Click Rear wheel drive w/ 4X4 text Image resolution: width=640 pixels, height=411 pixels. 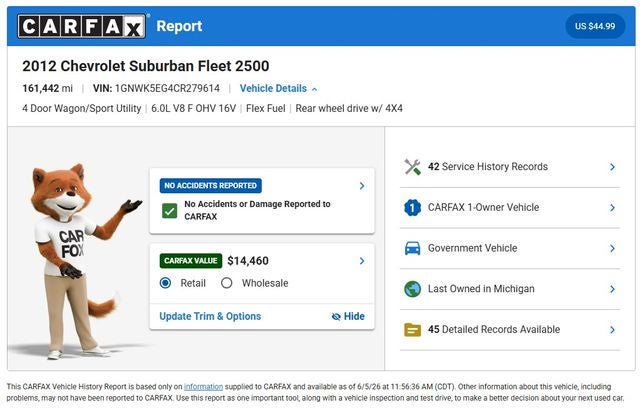click(x=349, y=109)
